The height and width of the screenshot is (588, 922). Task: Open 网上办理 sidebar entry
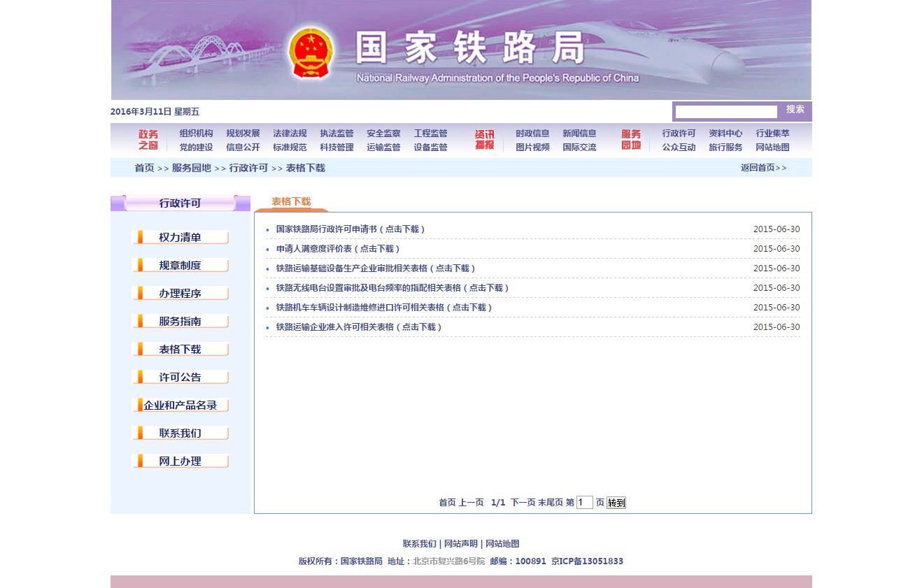tap(180, 461)
